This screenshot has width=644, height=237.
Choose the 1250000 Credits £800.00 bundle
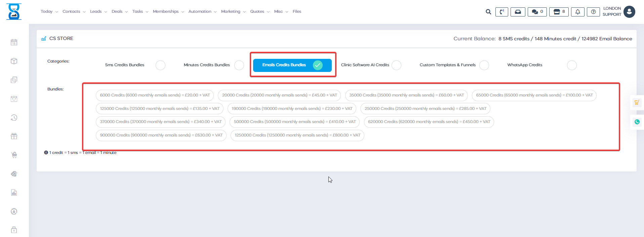pos(297,135)
